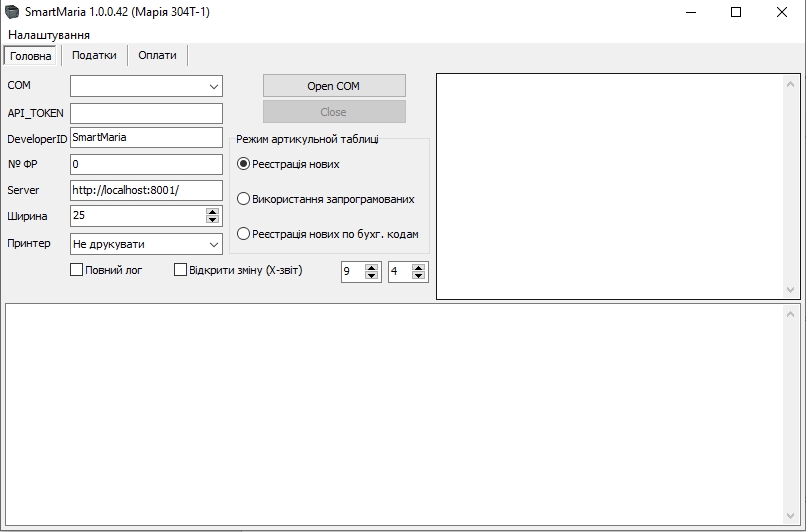This screenshot has width=806, height=532.
Task: Switch to the Оплати tab
Action: coord(158,56)
